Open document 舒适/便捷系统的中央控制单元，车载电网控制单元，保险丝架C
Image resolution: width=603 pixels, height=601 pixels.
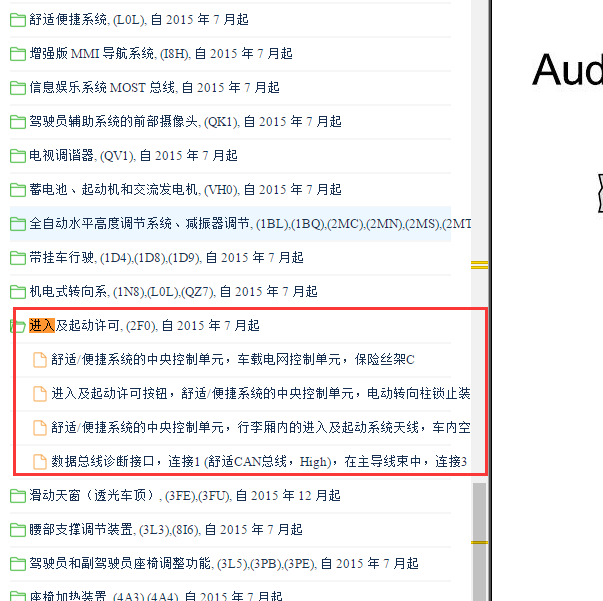233,359
